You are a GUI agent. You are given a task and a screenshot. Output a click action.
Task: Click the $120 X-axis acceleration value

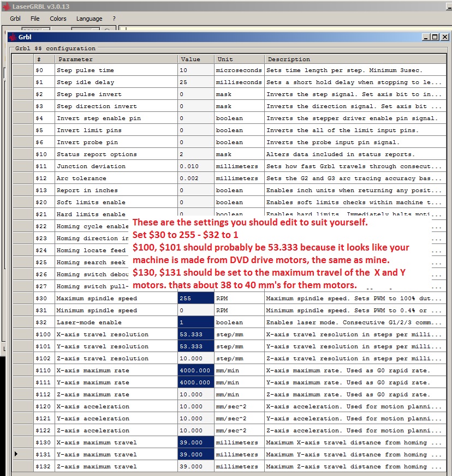point(196,407)
